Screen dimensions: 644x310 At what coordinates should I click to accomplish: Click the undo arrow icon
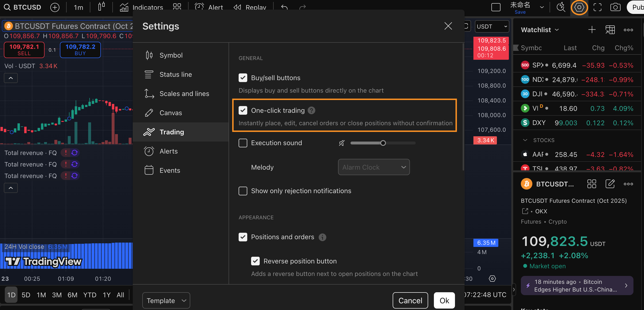click(x=284, y=7)
